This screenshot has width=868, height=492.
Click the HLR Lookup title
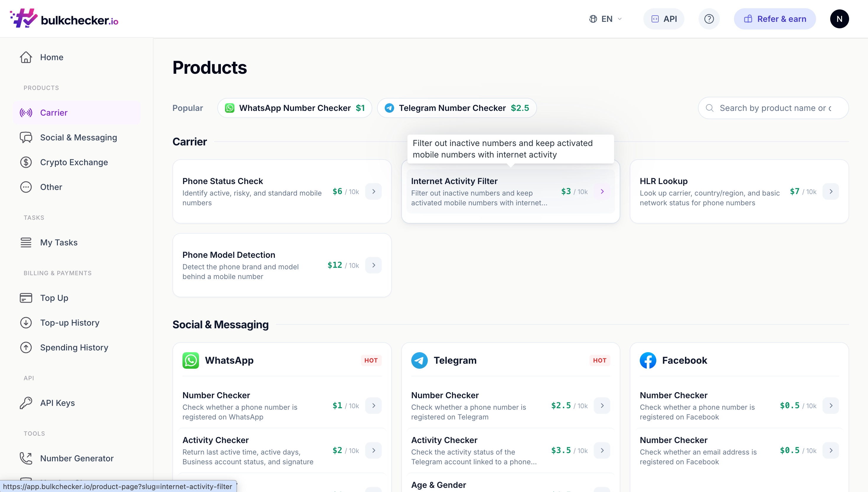[x=663, y=181]
